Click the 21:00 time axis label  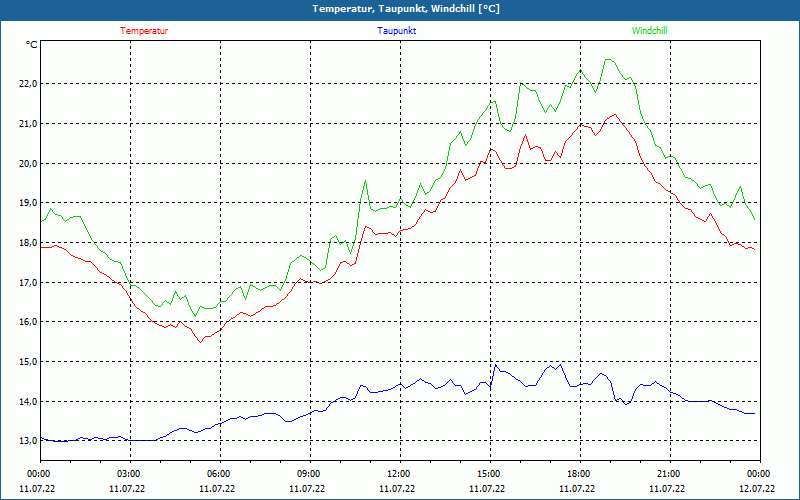pos(670,474)
